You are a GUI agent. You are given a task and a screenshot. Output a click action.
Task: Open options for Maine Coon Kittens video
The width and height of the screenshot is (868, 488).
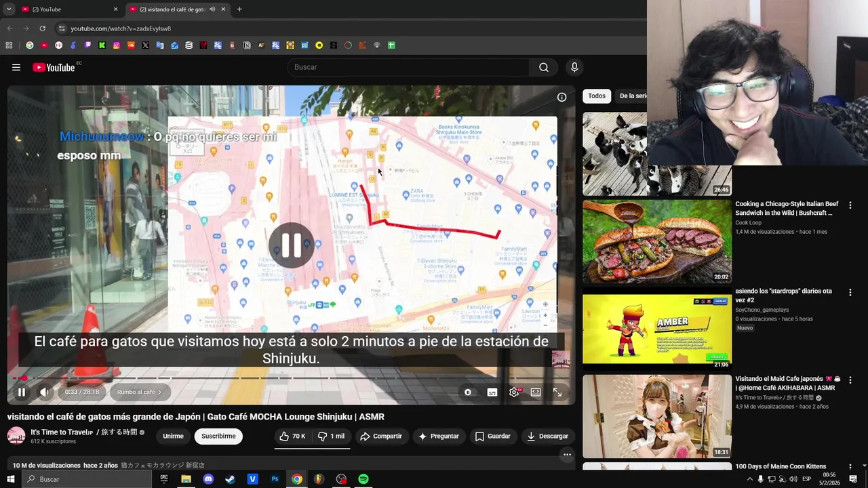click(x=850, y=467)
